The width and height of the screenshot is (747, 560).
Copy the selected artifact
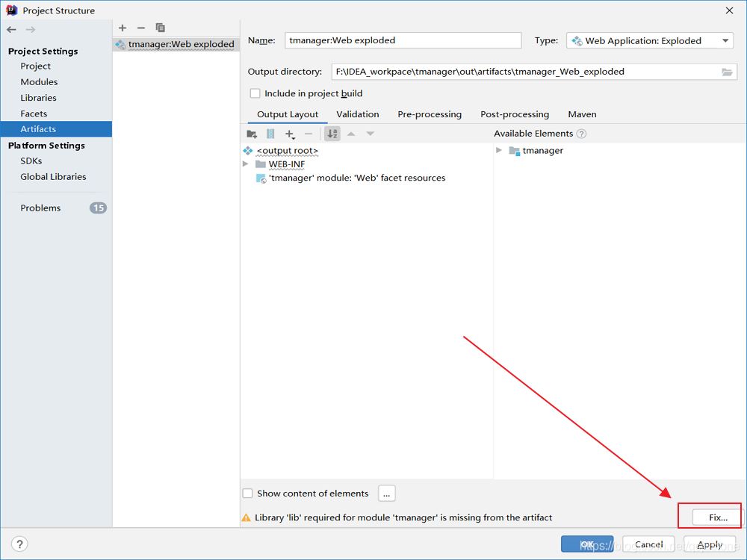[x=160, y=28]
